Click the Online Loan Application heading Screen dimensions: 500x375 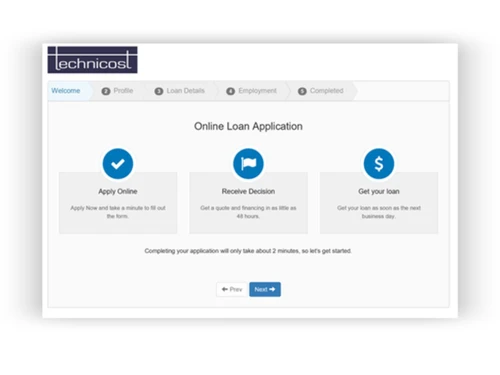pyautogui.click(x=248, y=126)
